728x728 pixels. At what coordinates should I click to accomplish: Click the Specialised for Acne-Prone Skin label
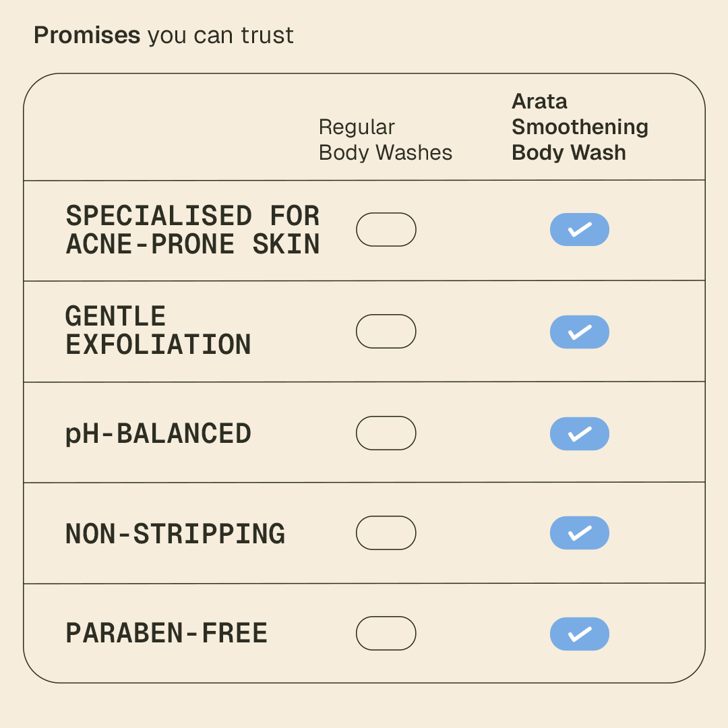click(192, 230)
